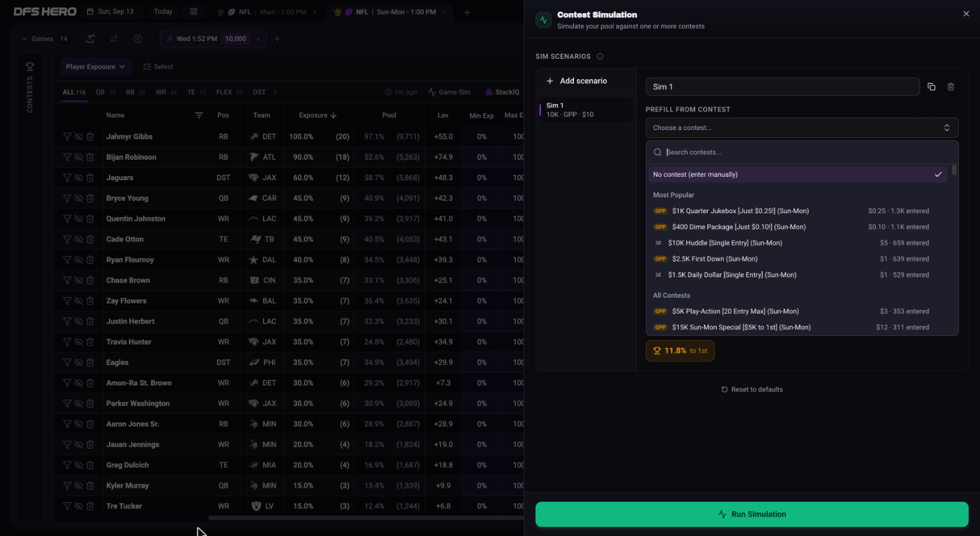Edit the Sim 1 scenario name field
Viewport: 980px width, 536px height.
(x=783, y=86)
